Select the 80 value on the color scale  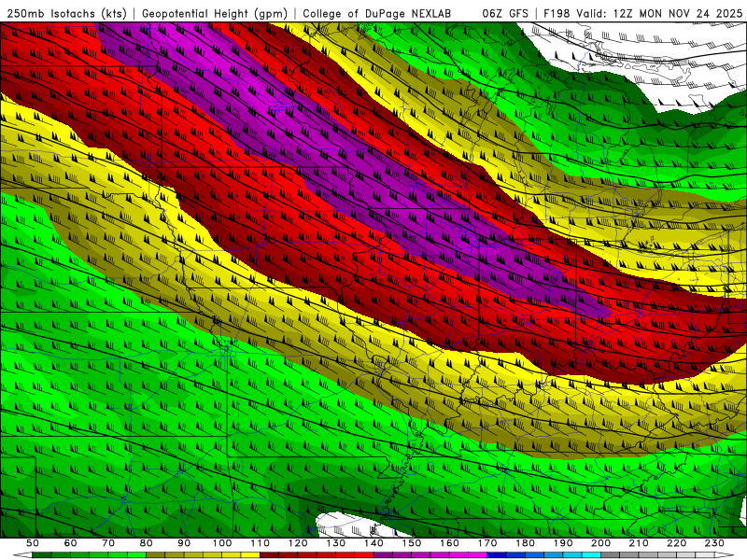pyautogui.click(x=147, y=543)
